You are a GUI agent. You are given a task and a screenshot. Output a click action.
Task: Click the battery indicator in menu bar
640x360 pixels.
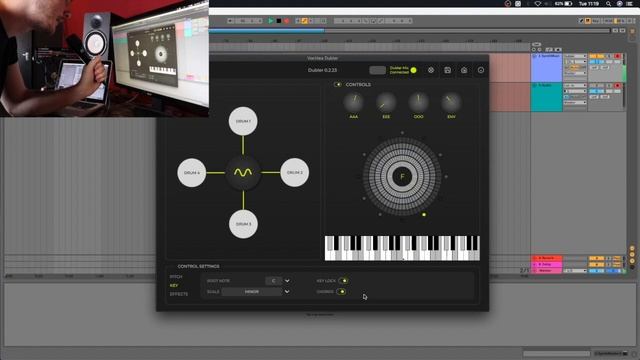tap(564, 4)
